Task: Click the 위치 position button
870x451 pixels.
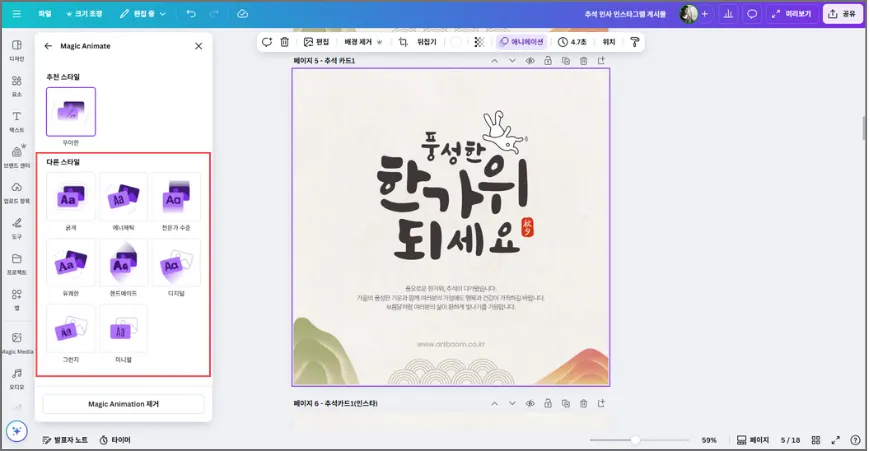Action: pos(609,42)
